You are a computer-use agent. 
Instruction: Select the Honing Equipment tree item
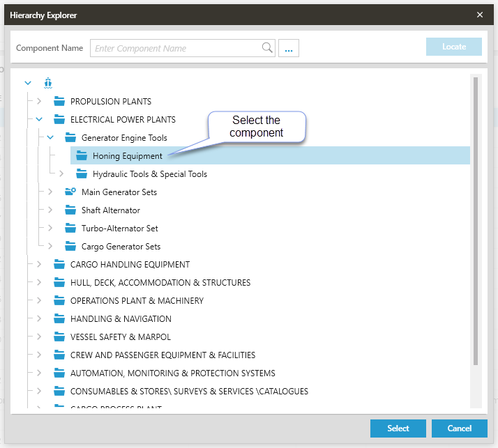(270, 155)
